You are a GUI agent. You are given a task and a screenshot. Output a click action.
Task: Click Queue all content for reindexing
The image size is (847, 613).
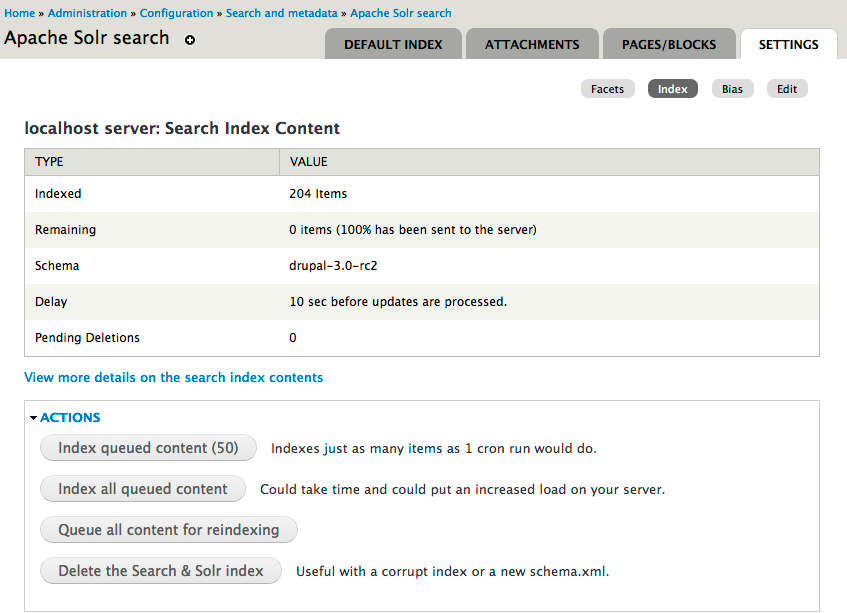169,530
